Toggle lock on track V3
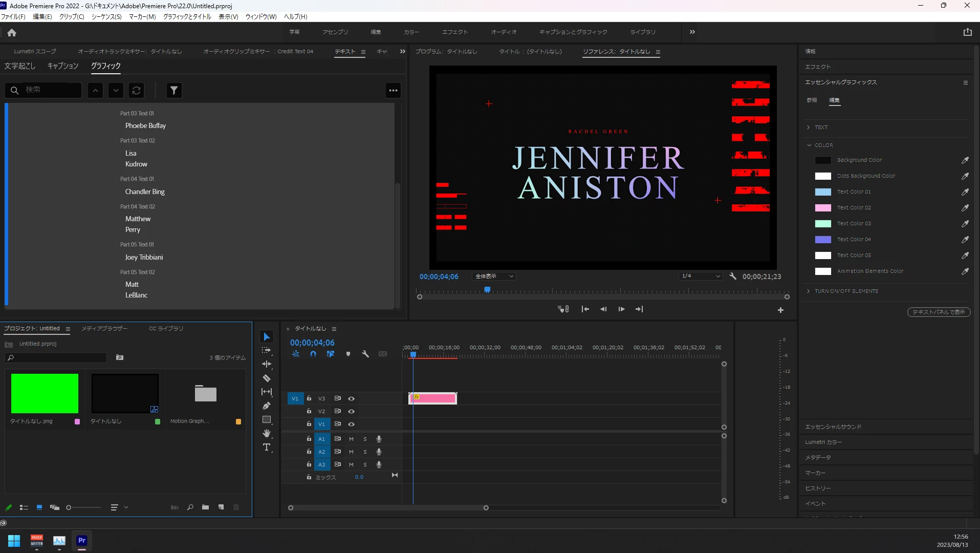The width and height of the screenshot is (980, 553). 309,398
